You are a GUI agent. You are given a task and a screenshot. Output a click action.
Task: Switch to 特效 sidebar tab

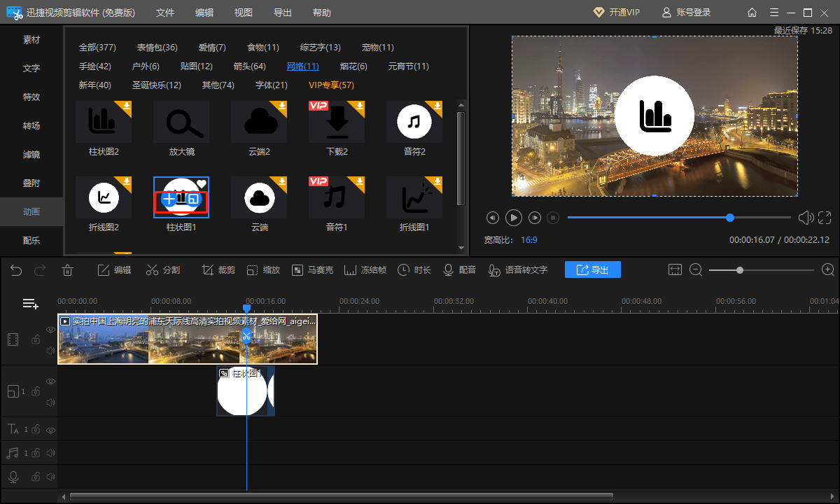point(31,97)
